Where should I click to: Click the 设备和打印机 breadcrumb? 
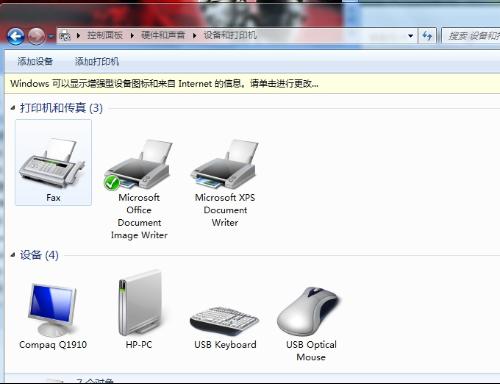(x=230, y=35)
